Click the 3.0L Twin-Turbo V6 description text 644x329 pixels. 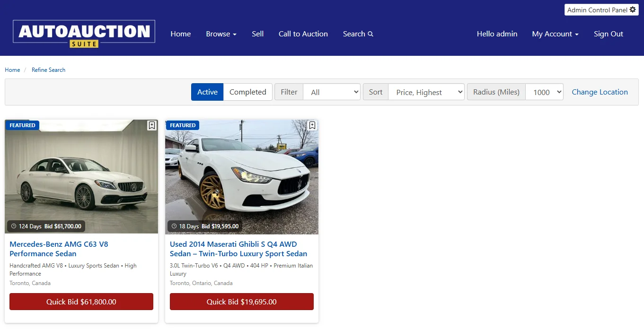(241, 269)
